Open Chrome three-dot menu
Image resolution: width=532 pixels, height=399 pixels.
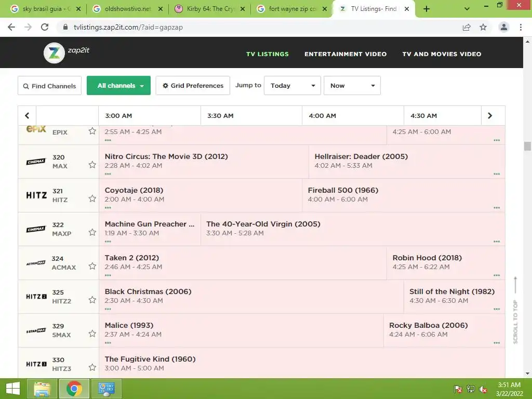coord(521,27)
